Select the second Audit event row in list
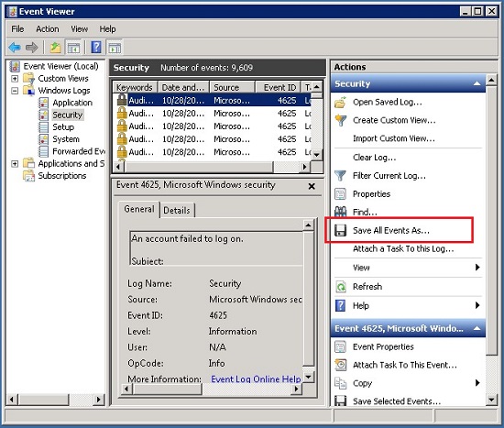 tap(213, 114)
